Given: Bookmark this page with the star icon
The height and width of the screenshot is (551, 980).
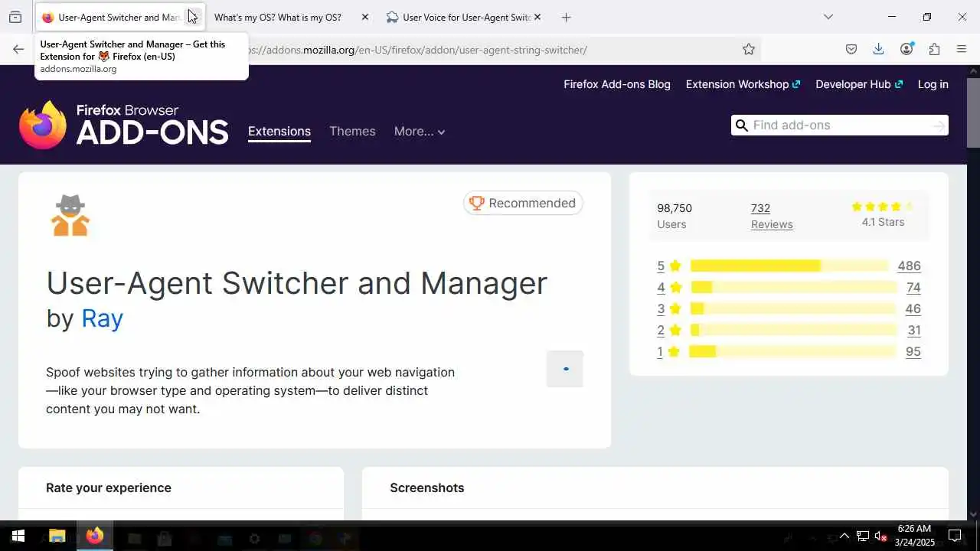Looking at the screenshot, I should [749, 49].
